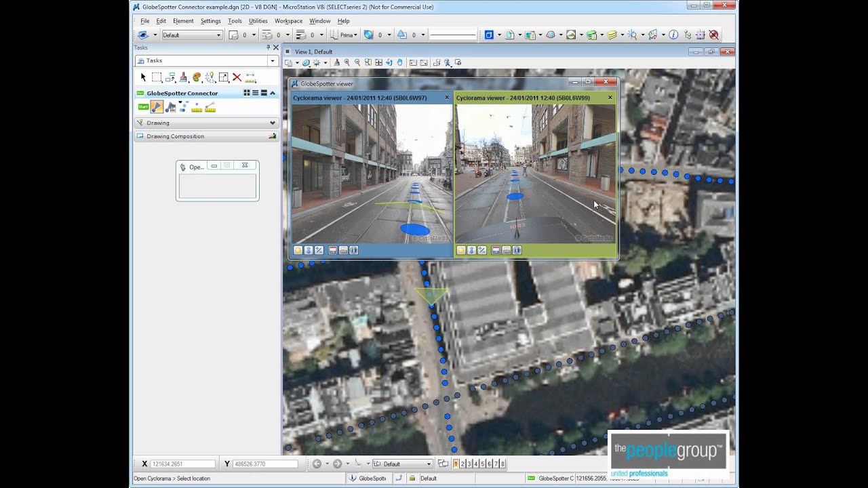The width and height of the screenshot is (868, 488).
Task: Switch task pane to list layout mode
Action: [x=255, y=93]
